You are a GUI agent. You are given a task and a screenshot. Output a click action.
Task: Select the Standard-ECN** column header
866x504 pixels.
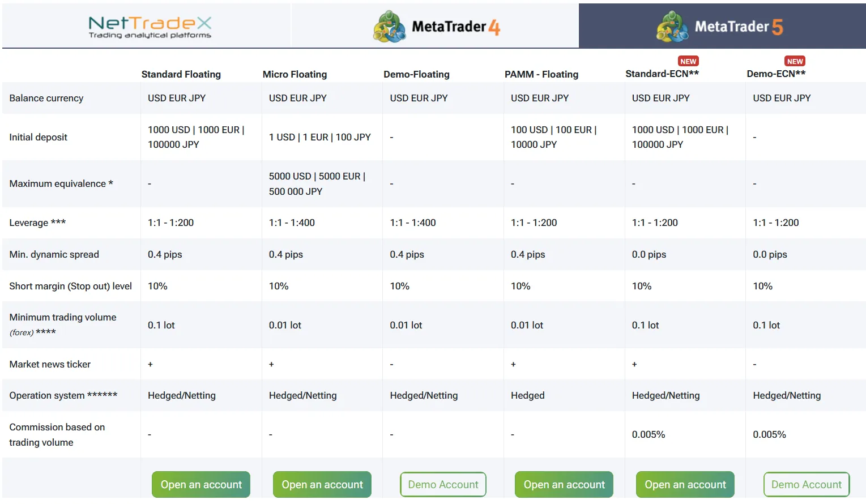[662, 74]
